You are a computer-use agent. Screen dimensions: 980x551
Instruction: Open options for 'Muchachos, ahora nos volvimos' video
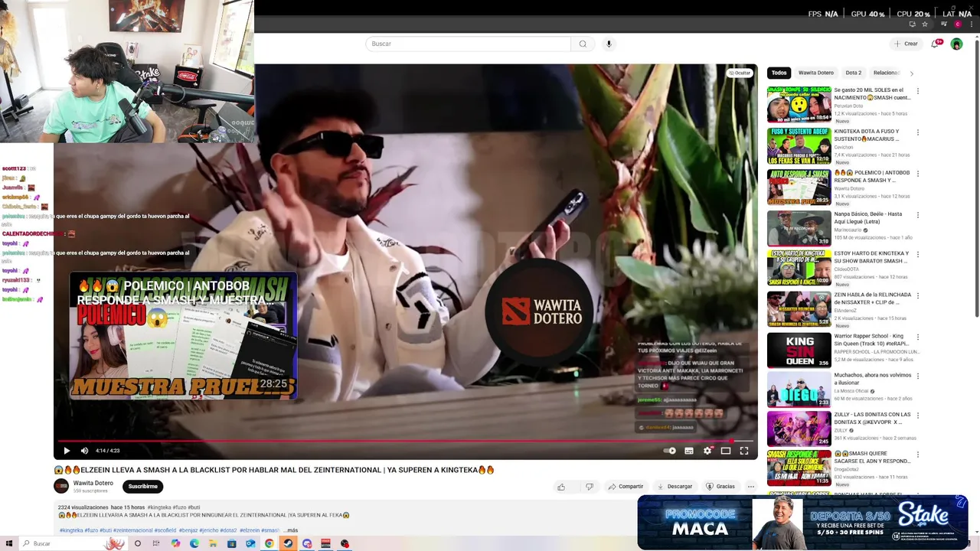coord(917,377)
